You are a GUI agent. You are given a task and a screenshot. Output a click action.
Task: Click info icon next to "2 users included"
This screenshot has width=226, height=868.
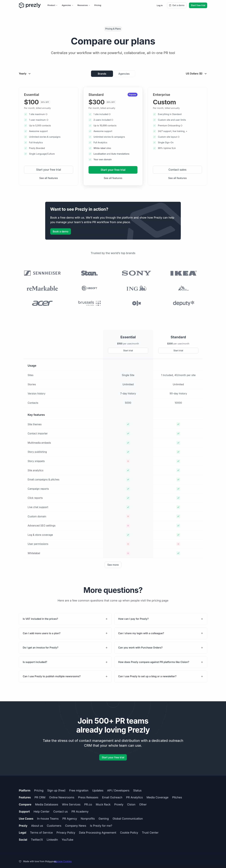tap(112, 120)
